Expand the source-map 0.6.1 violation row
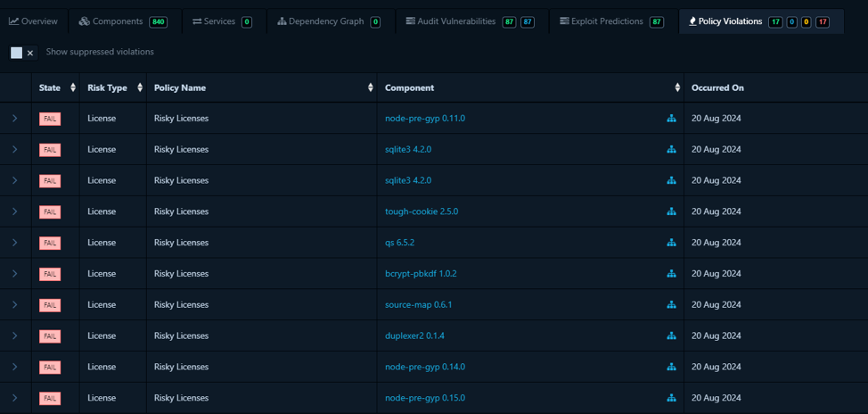Image resolution: width=868 pixels, height=414 pixels. click(x=15, y=304)
